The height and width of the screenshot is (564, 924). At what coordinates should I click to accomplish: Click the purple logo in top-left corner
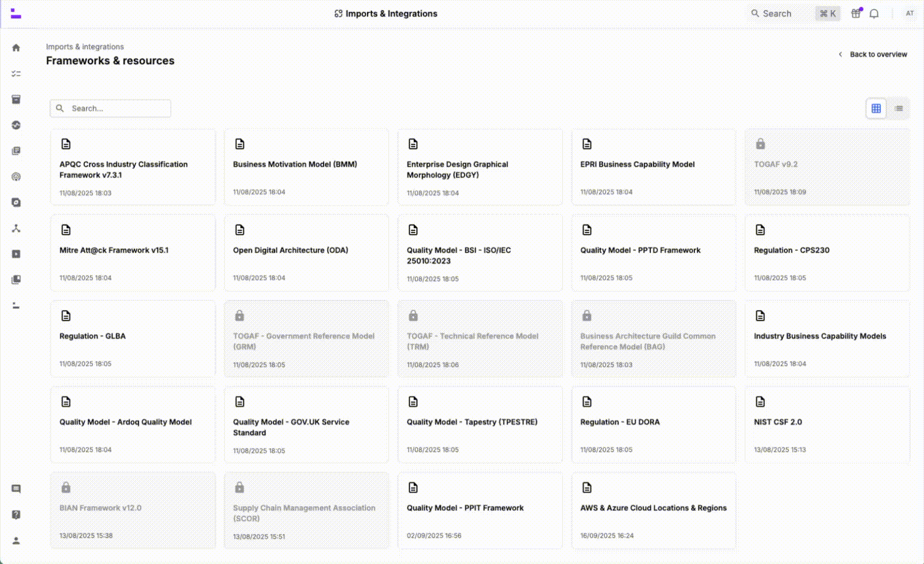tap(16, 14)
